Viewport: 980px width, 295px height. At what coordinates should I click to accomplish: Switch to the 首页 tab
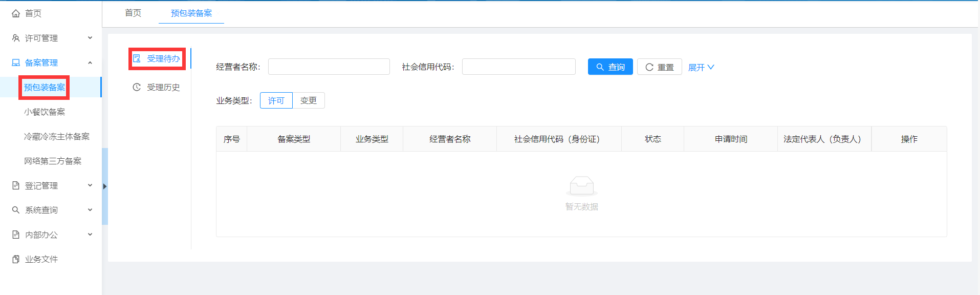133,13
